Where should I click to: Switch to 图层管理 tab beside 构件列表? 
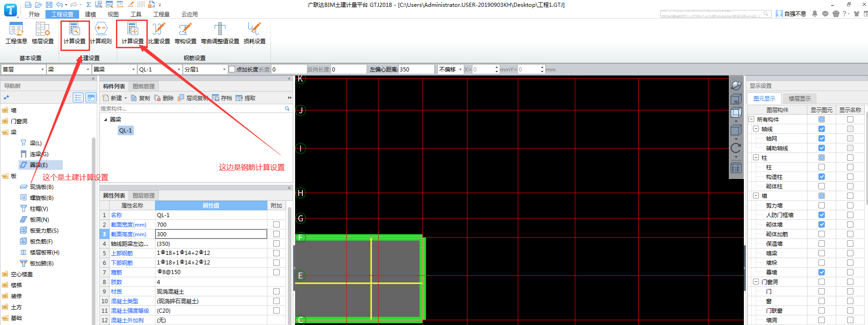click(144, 86)
